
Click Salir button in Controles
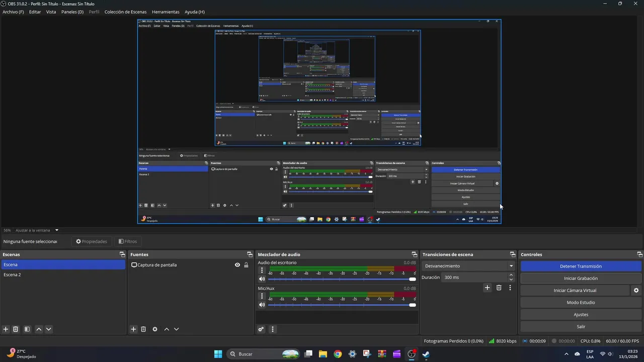click(581, 327)
